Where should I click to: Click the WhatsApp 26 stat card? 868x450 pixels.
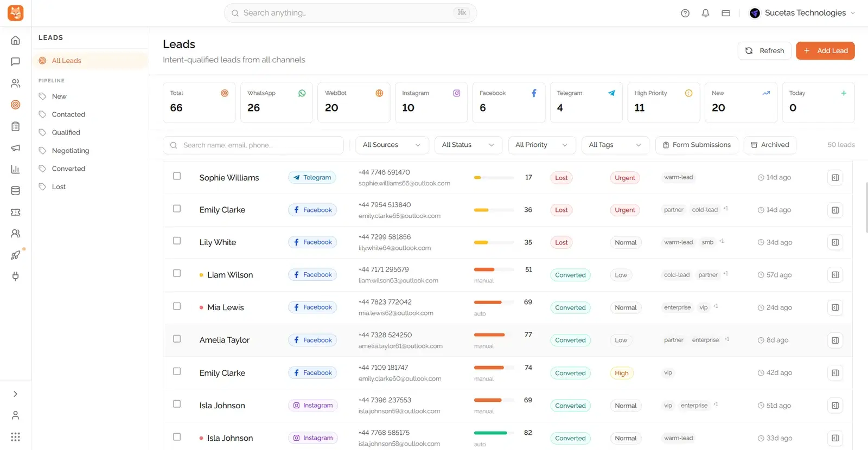pyautogui.click(x=277, y=102)
